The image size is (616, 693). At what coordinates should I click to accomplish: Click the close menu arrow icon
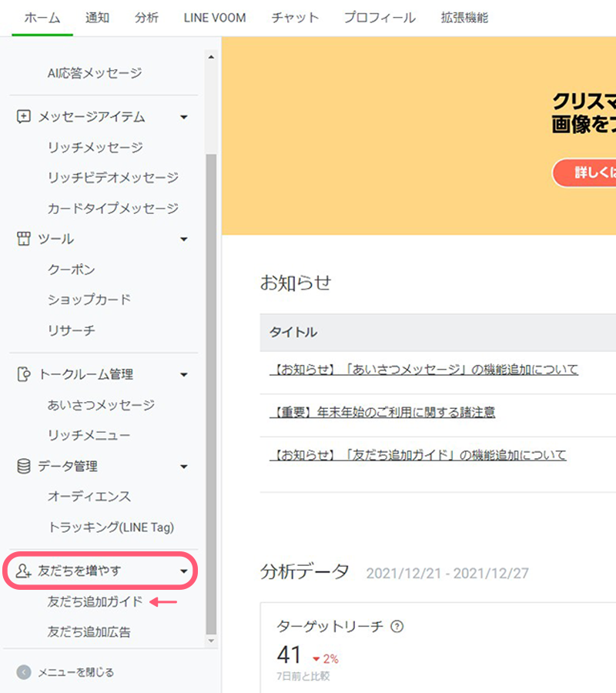tap(24, 672)
